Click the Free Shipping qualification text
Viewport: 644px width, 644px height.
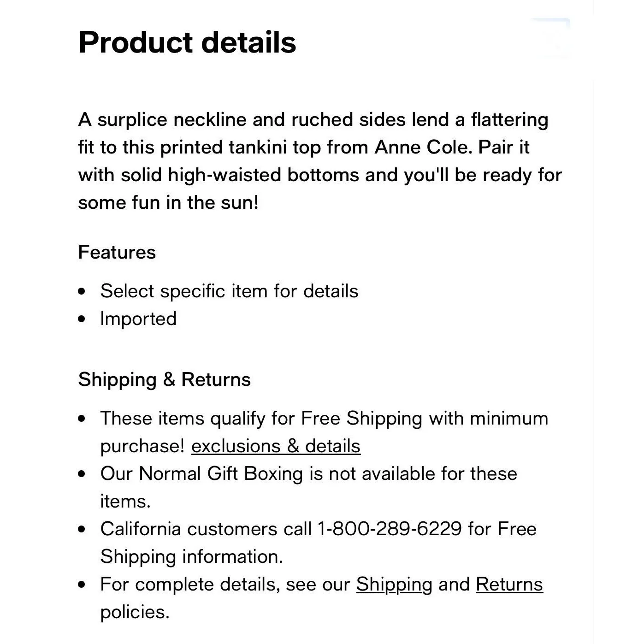click(x=324, y=419)
